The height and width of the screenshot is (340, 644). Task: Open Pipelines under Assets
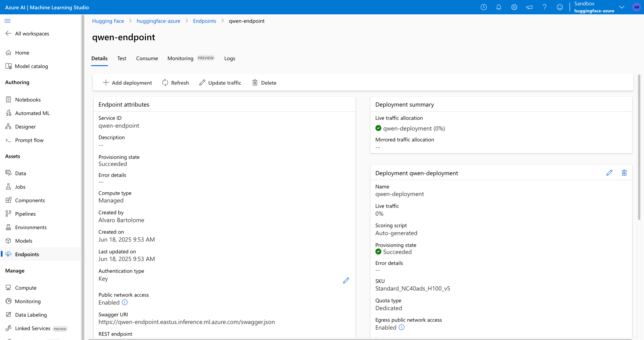tap(25, 214)
